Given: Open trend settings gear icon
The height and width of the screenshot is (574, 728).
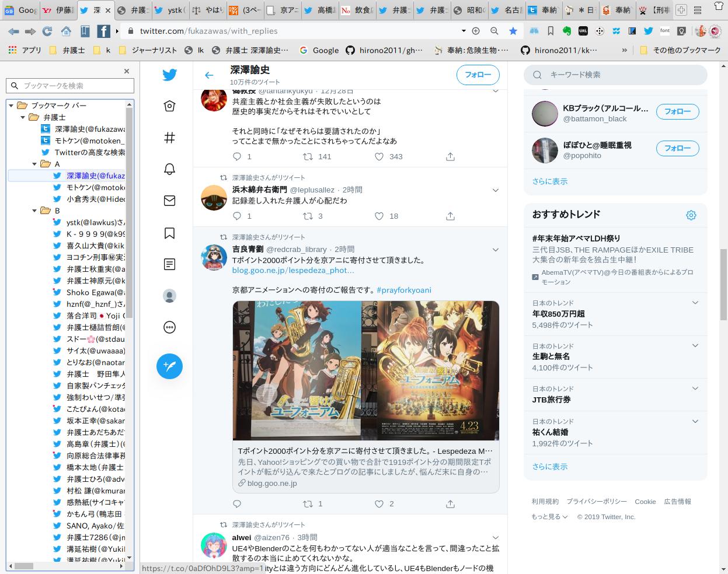Looking at the screenshot, I should click(x=691, y=215).
